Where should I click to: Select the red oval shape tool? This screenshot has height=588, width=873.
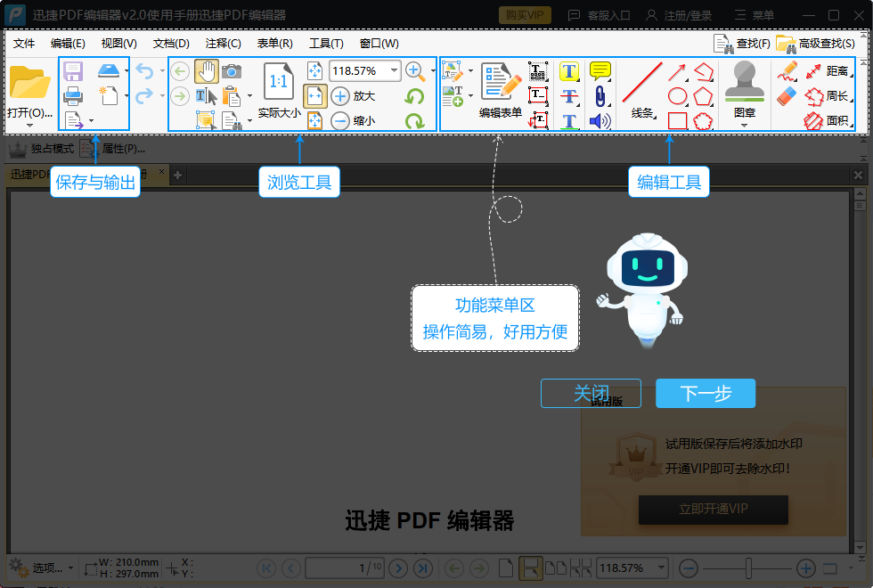[677, 96]
